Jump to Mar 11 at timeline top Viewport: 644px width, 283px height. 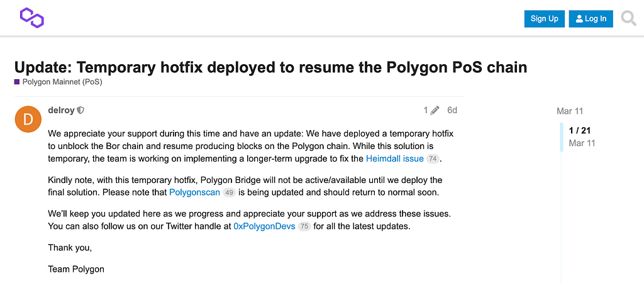click(x=570, y=111)
